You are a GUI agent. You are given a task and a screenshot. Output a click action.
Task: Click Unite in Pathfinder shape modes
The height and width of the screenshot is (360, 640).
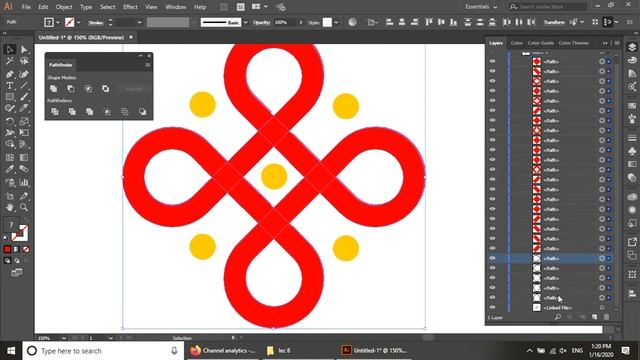(x=53, y=89)
